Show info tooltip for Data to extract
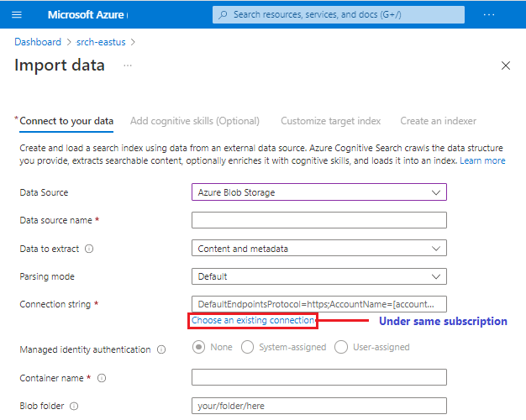 [89, 249]
